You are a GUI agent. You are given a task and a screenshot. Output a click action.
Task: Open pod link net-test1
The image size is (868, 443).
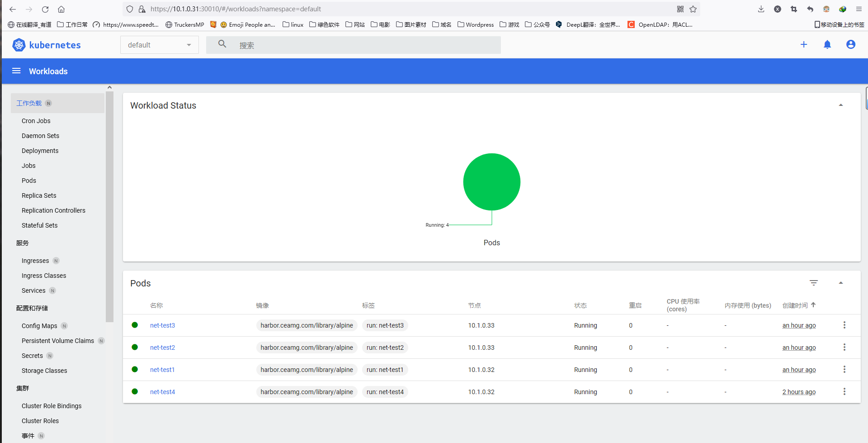[x=162, y=370]
